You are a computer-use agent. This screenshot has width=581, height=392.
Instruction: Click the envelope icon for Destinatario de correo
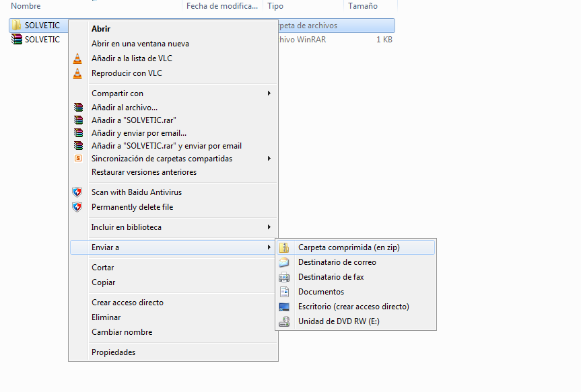[284, 262]
